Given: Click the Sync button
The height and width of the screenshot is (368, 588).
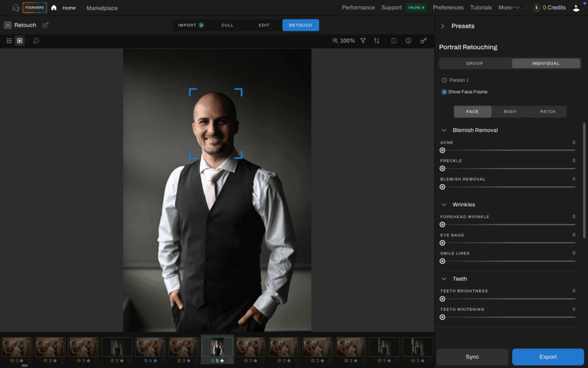Looking at the screenshot, I should click(x=472, y=356).
